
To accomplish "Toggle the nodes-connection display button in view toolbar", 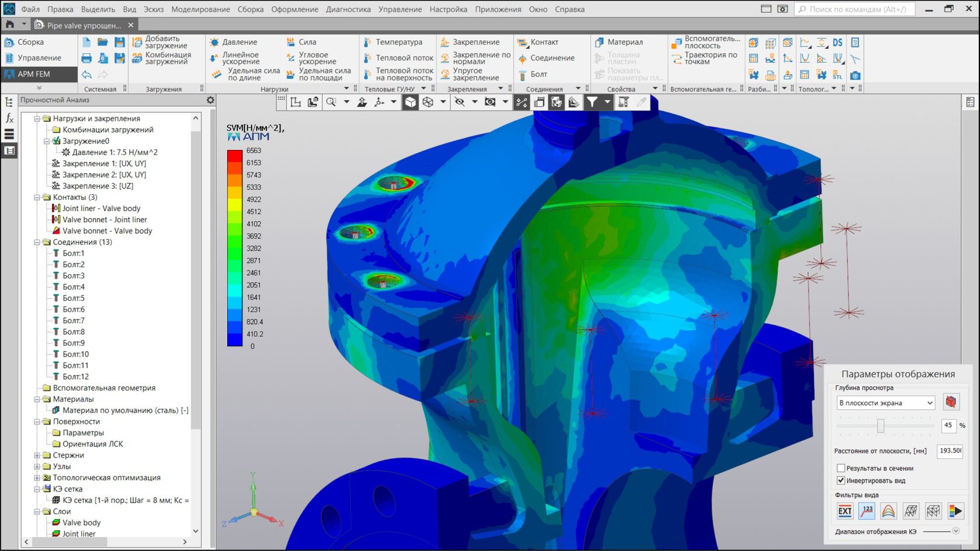I will pos(521,102).
